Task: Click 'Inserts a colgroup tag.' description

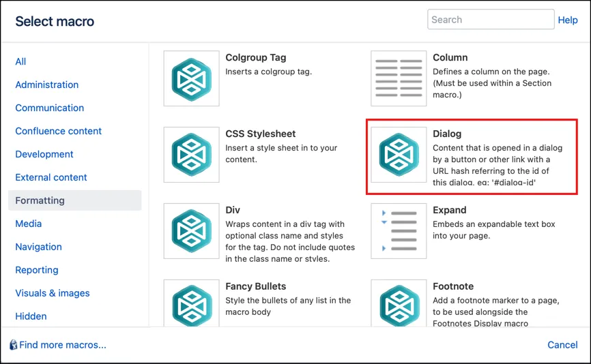Action: coord(269,72)
